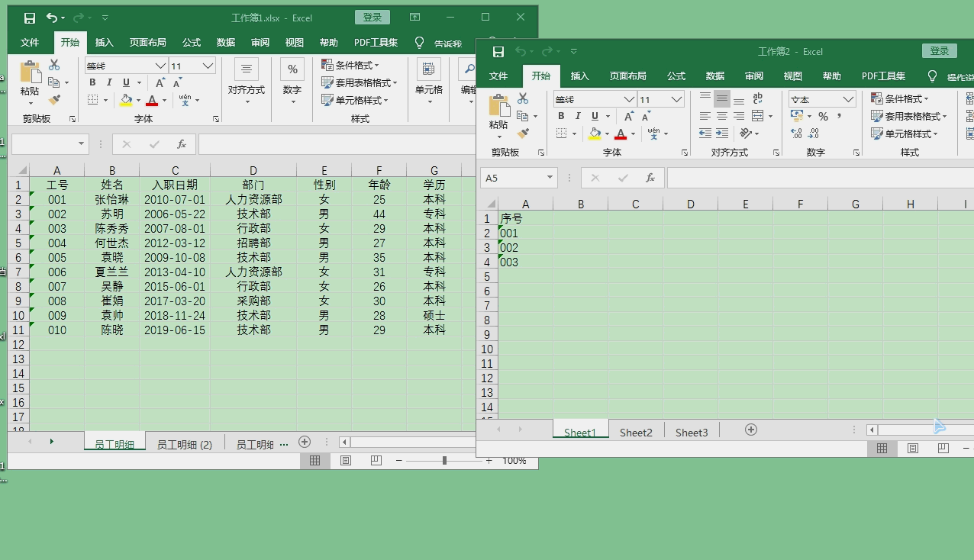Click formula bar input in 工作簿2
The width and height of the screenshot is (974, 560).
point(820,178)
